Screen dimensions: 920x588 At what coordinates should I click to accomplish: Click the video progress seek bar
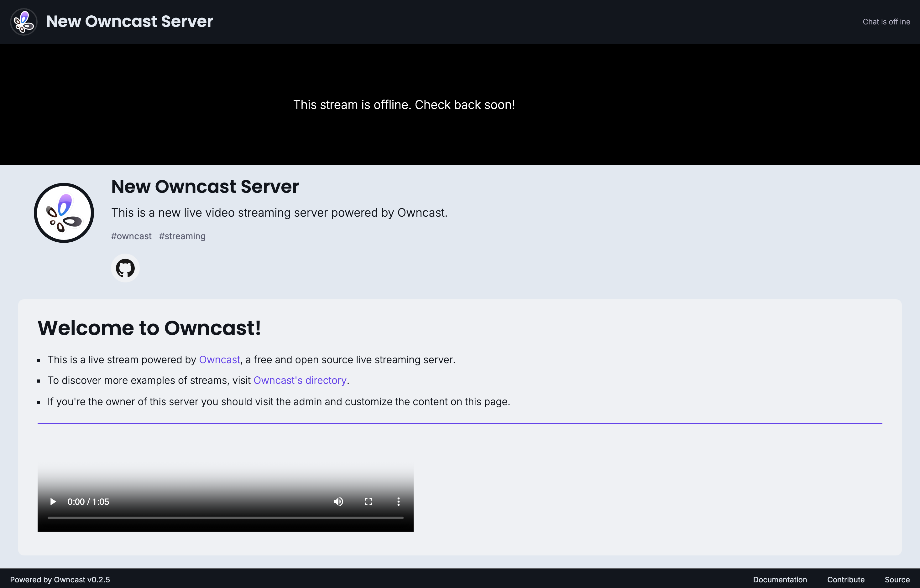[x=225, y=518]
